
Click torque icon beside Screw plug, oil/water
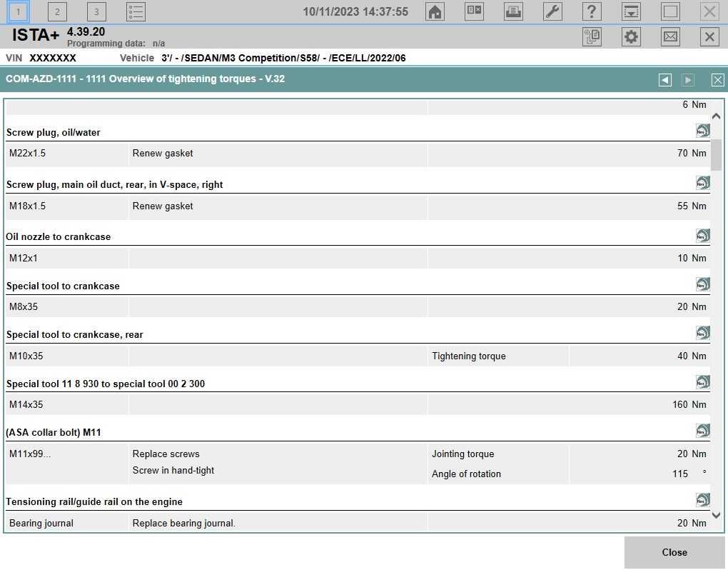(x=702, y=131)
